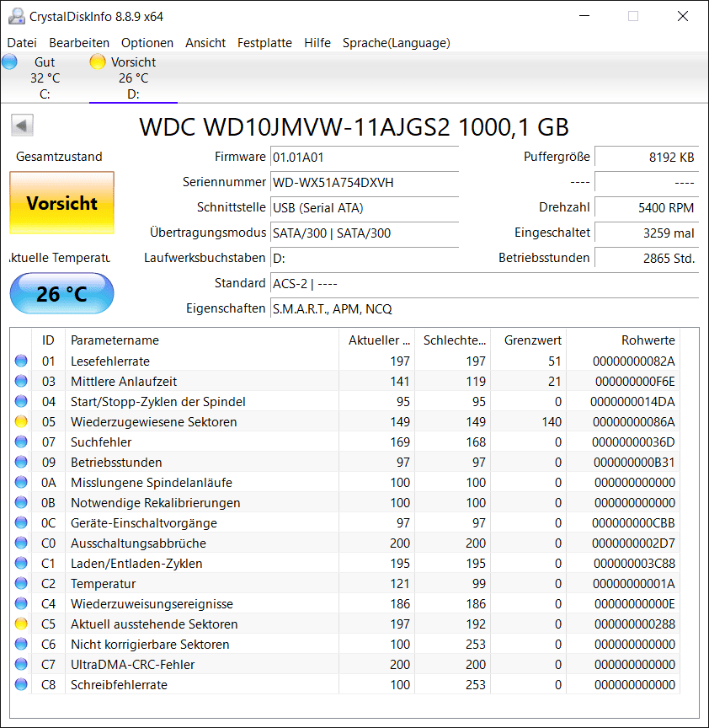This screenshot has width=709, height=728.
Task: Open the Optionen menu
Action: click(147, 43)
